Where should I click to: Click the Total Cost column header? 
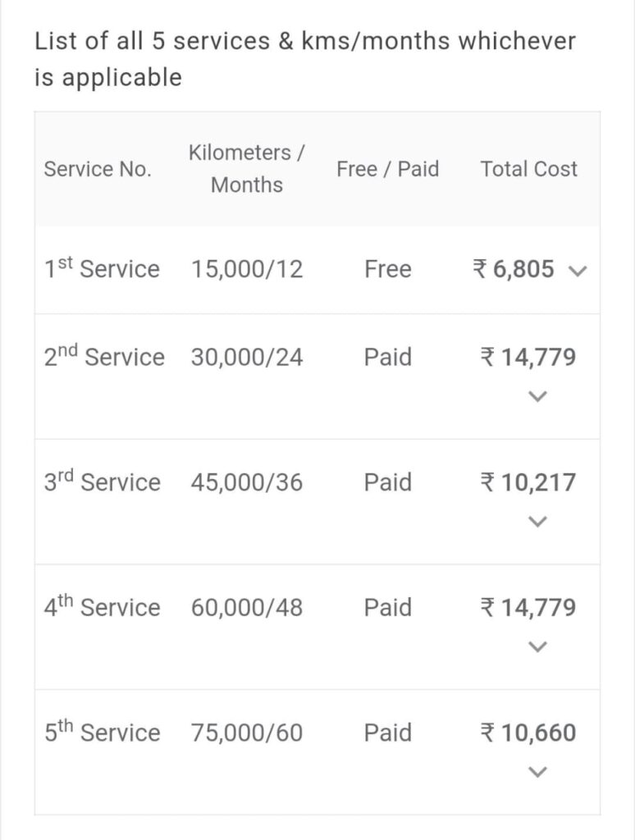528,169
